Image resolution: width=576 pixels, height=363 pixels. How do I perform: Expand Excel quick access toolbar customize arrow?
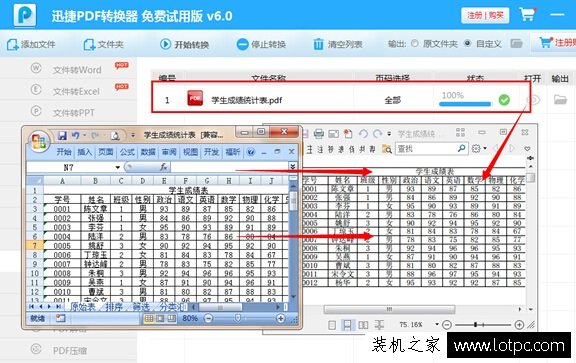(133, 136)
